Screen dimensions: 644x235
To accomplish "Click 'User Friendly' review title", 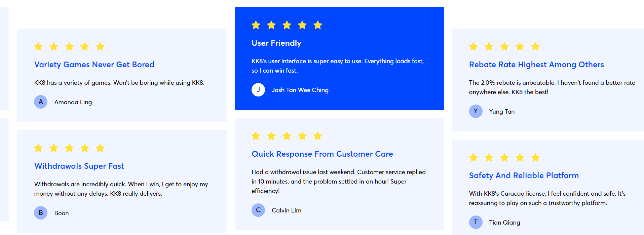I will tap(276, 43).
